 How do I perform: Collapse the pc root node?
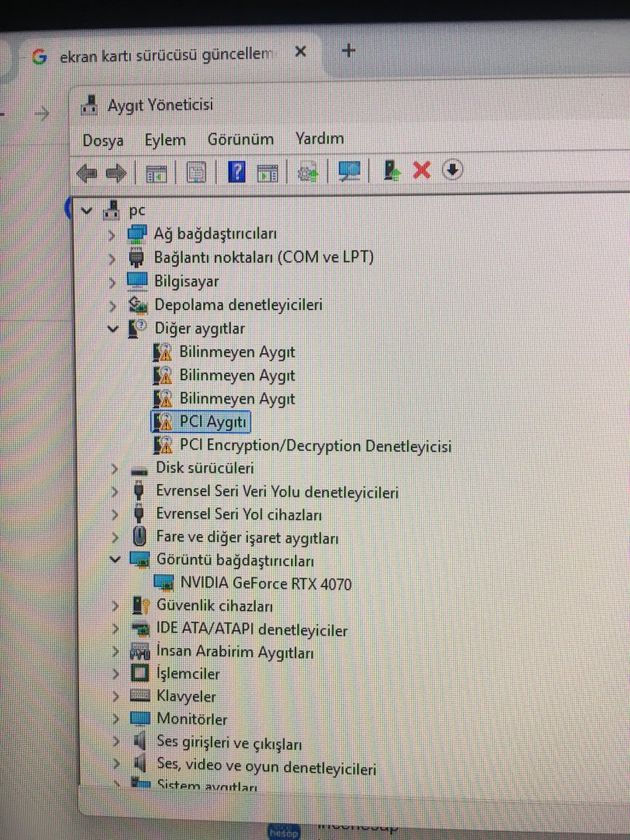coord(87,211)
